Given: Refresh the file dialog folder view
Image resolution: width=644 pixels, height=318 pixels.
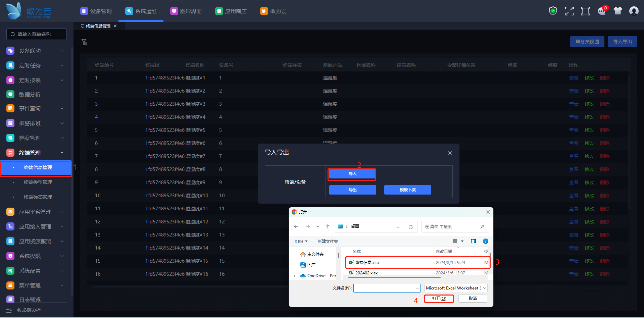Looking at the screenshot, I should tap(410, 227).
